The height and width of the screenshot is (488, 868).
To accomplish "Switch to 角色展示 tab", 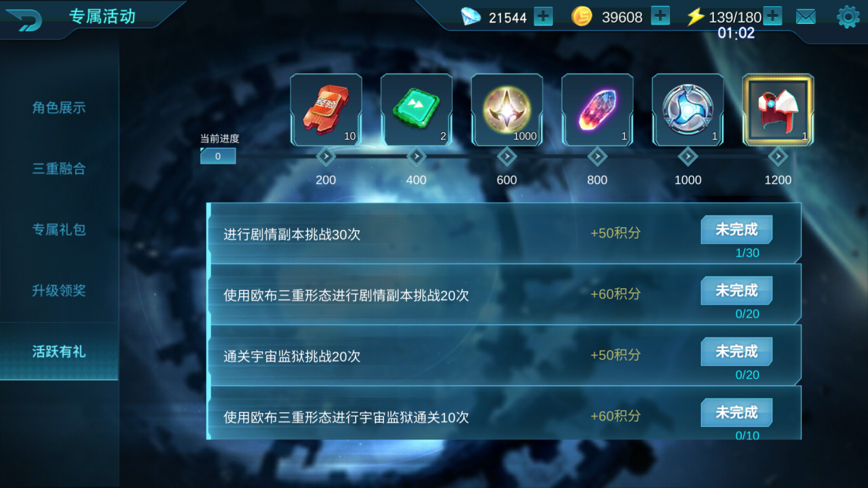I will 59,107.
